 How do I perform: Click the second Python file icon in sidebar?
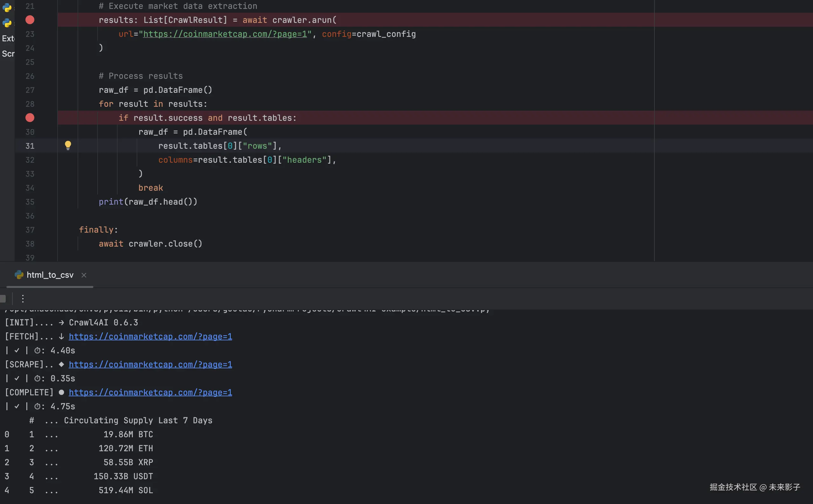[x=7, y=23]
